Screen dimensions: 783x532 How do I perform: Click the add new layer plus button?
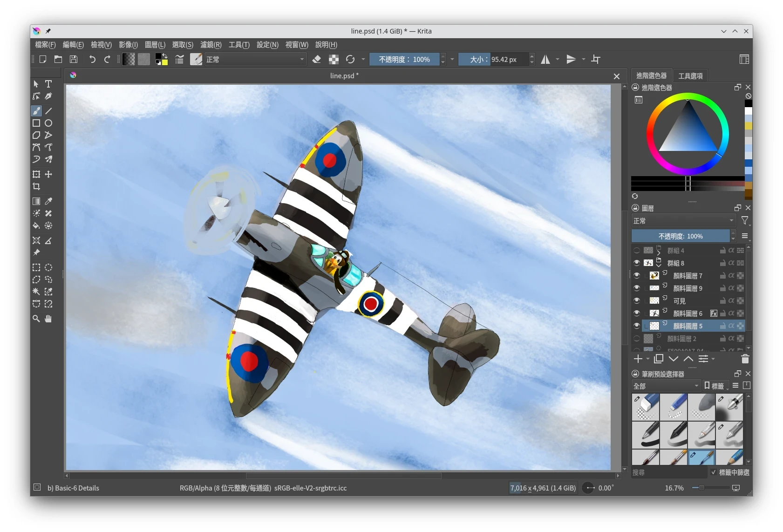coord(638,359)
